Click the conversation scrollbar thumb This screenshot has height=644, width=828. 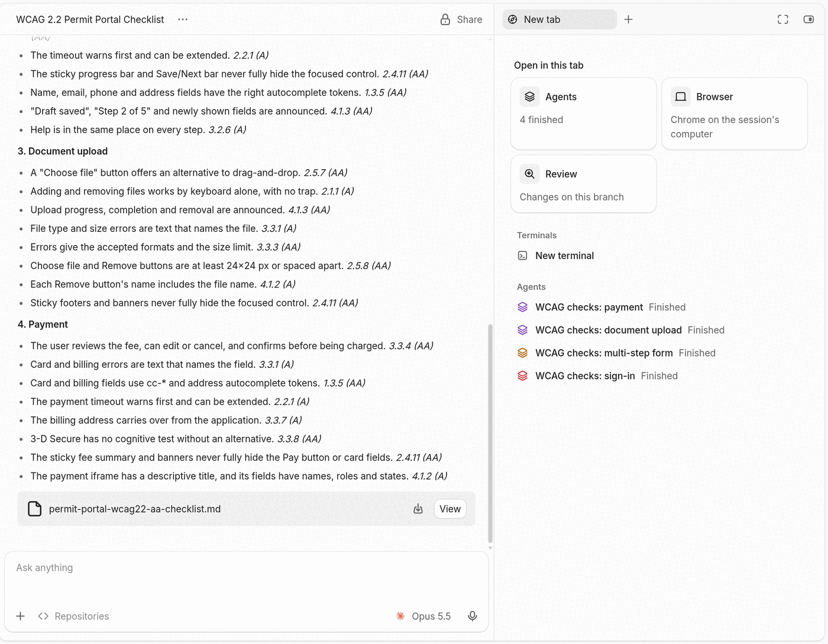[490, 433]
